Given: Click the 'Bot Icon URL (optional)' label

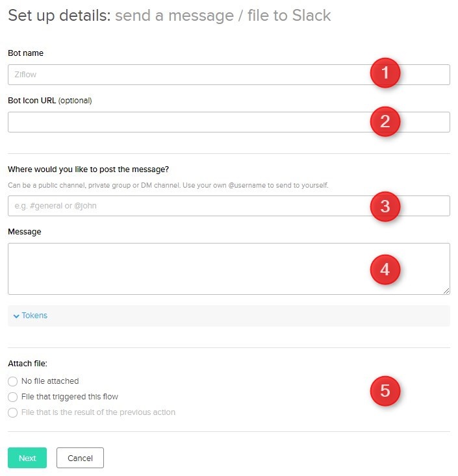Looking at the screenshot, I should [x=50, y=101].
